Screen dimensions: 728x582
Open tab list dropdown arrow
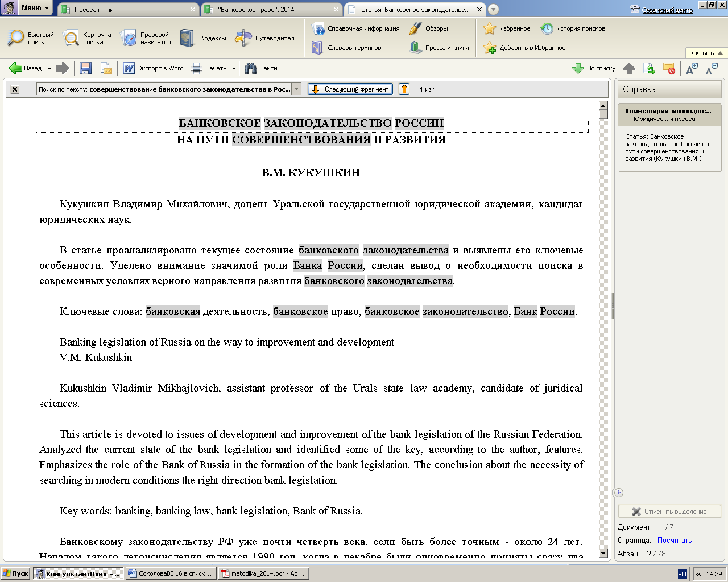493,10
